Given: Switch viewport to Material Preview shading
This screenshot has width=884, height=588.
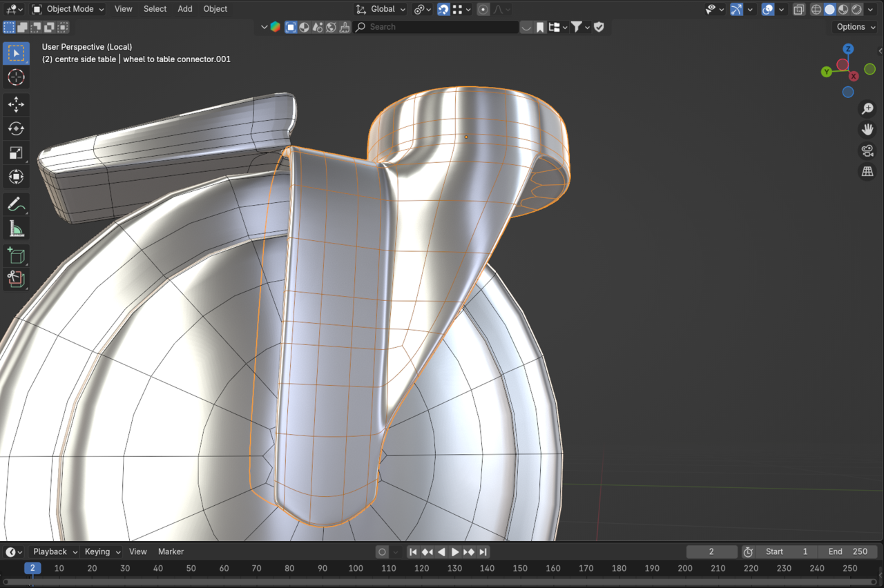Looking at the screenshot, I should 843,9.
